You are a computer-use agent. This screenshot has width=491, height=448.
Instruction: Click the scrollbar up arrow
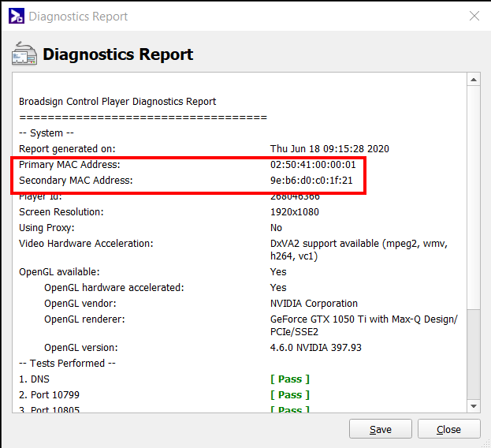(x=473, y=79)
